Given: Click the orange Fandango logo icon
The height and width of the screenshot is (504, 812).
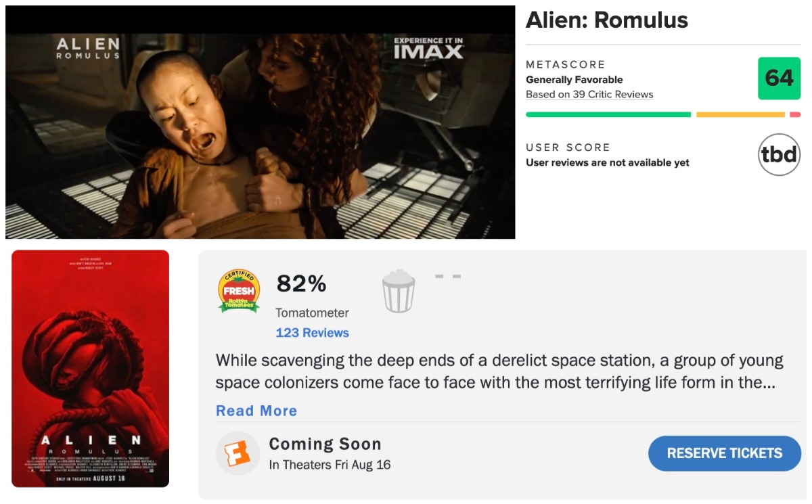Looking at the screenshot, I should [x=238, y=453].
